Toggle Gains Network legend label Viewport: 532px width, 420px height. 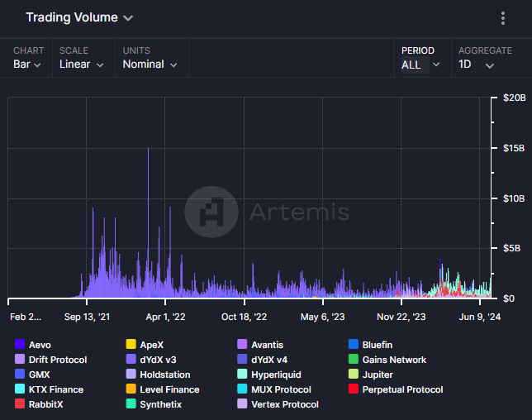click(x=394, y=360)
